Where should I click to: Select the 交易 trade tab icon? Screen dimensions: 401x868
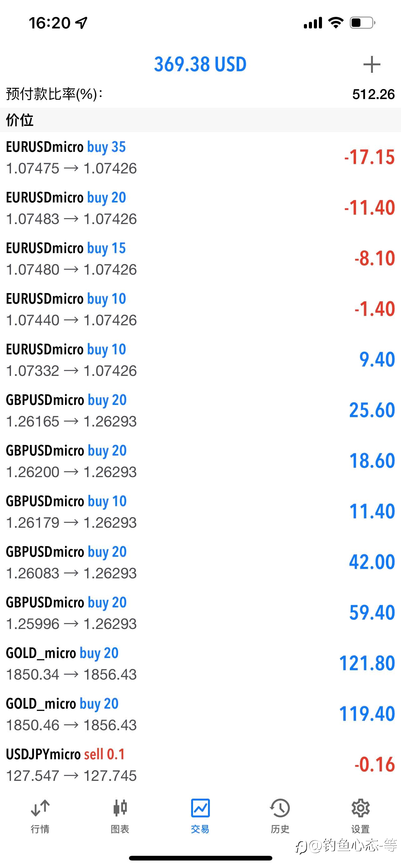[x=200, y=808]
